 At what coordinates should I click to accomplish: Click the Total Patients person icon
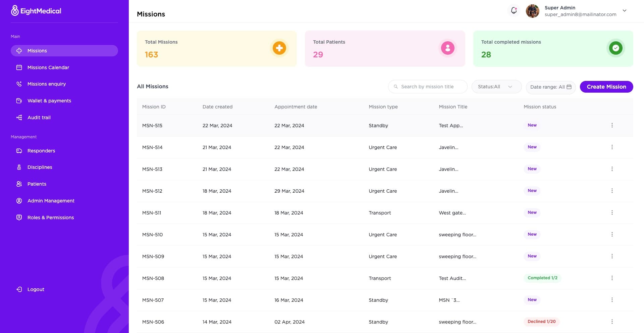pos(447,48)
